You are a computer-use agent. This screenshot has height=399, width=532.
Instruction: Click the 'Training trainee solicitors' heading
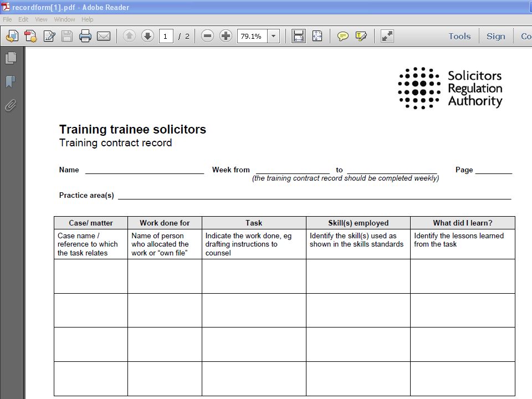[132, 129]
